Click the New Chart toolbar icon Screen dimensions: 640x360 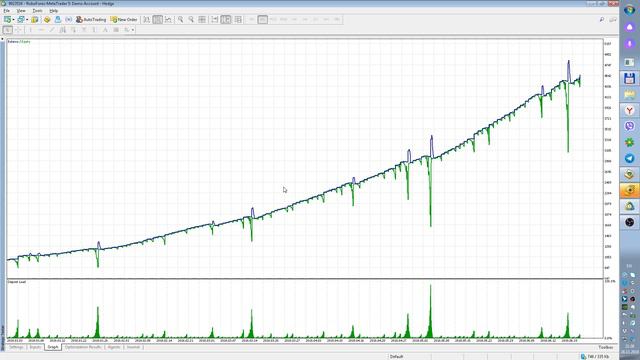7,20
